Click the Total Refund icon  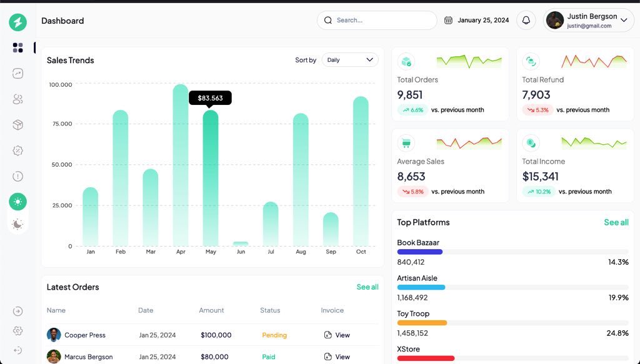pyautogui.click(x=531, y=61)
